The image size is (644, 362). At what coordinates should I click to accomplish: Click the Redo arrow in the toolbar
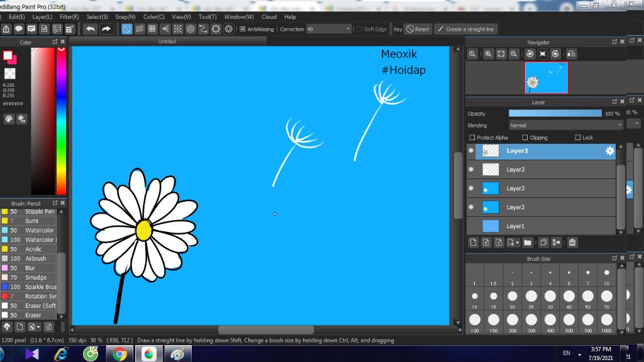[x=106, y=29]
